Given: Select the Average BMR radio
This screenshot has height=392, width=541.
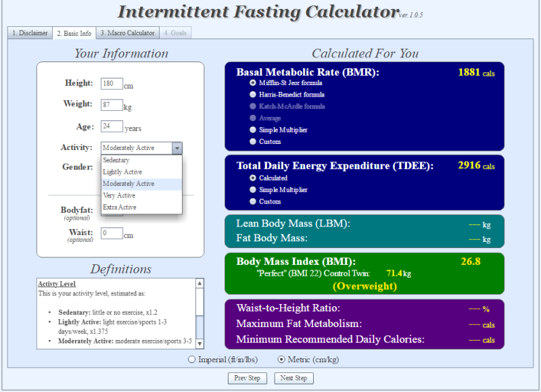Looking at the screenshot, I should point(253,118).
